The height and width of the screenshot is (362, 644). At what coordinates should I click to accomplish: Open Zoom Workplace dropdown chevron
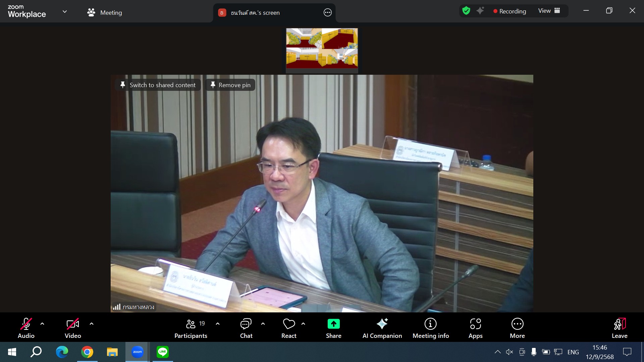(65, 12)
